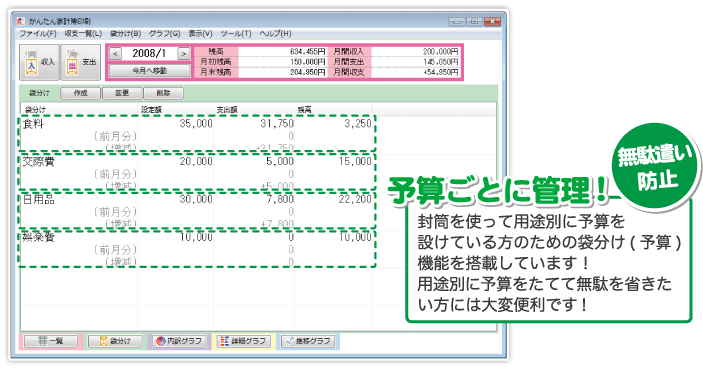Click 削除 to delete budget envelope
This screenshot has width=703, height=369.
pos(163,93)
